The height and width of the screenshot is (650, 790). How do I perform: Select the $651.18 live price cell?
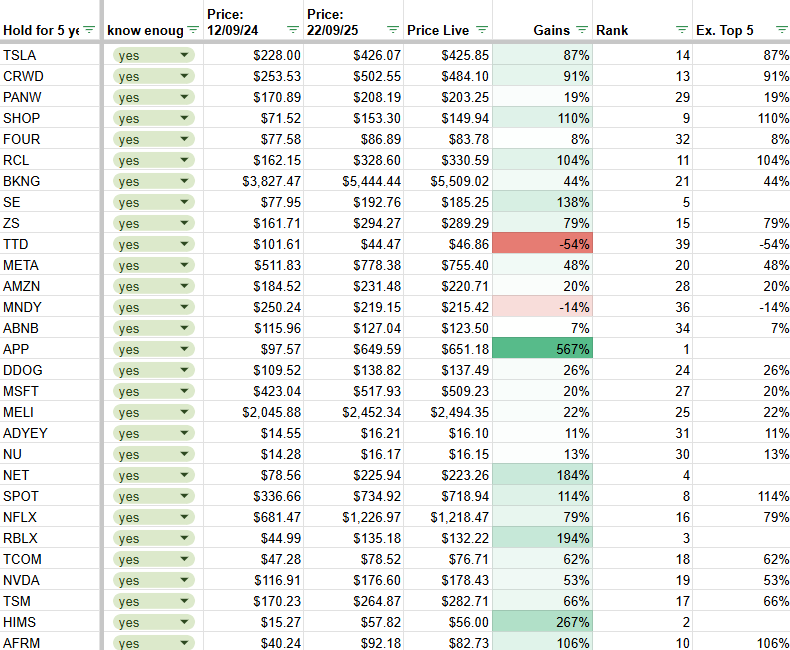coord(448,349)
